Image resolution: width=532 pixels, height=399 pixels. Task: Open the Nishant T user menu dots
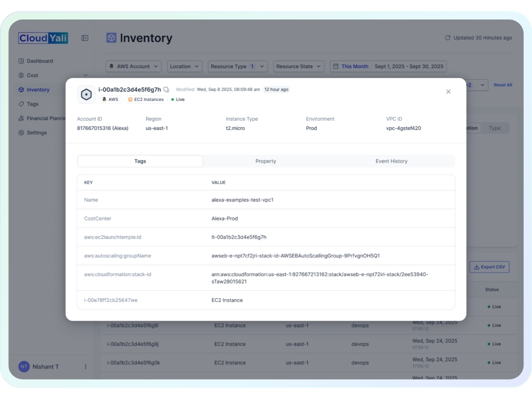click(86, 367)
